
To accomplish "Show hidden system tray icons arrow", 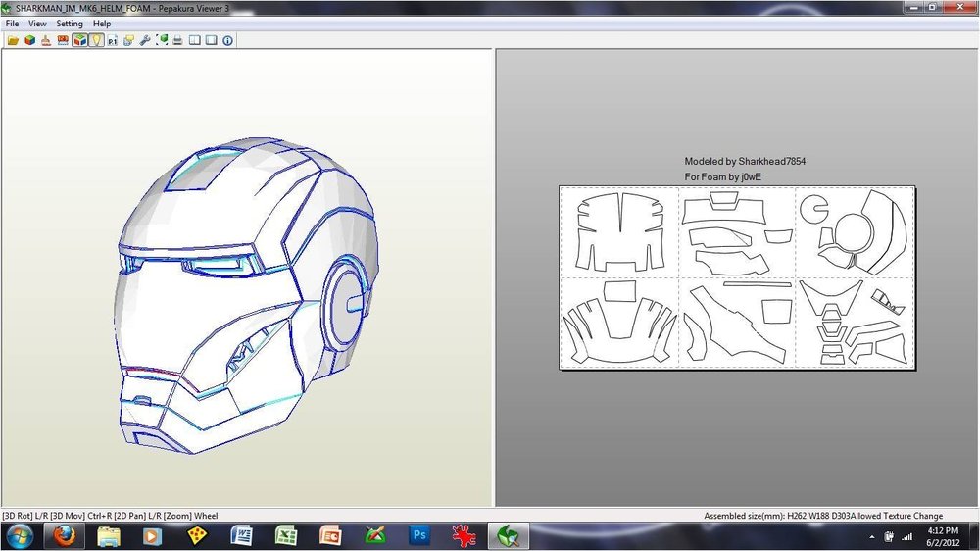I will 872,537.
